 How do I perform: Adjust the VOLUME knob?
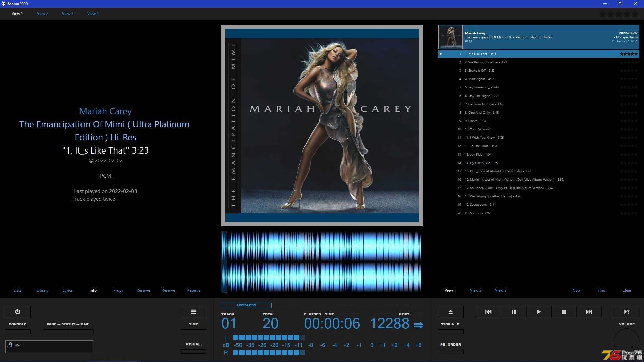[x=627, y=341]
